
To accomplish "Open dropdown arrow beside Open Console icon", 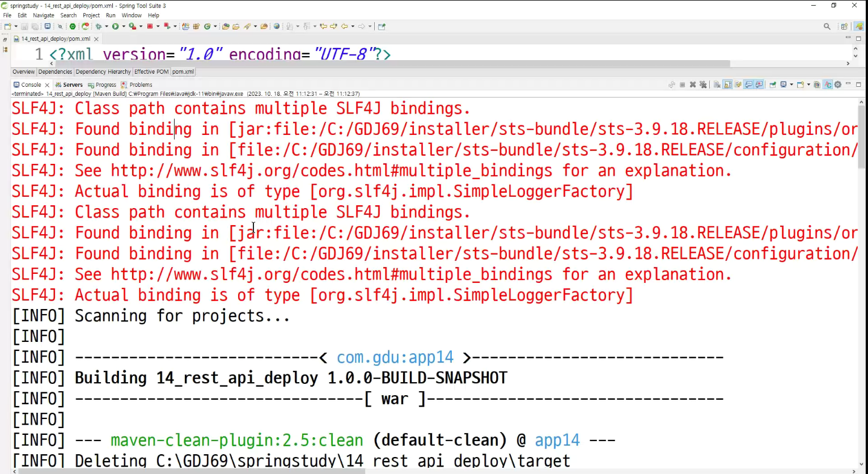I will pyautogui.click(x=808, y=84).
